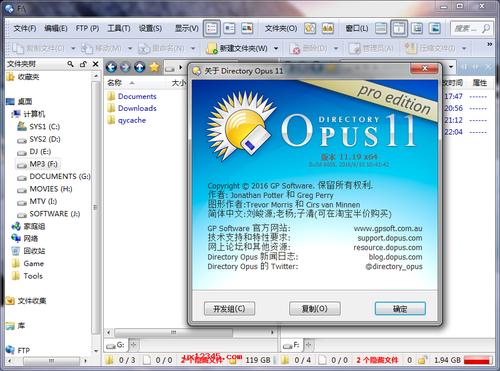500x371 pixels.
Task: Close the 文件夹树 folder tree panel
Action: [x=96, y=64]
